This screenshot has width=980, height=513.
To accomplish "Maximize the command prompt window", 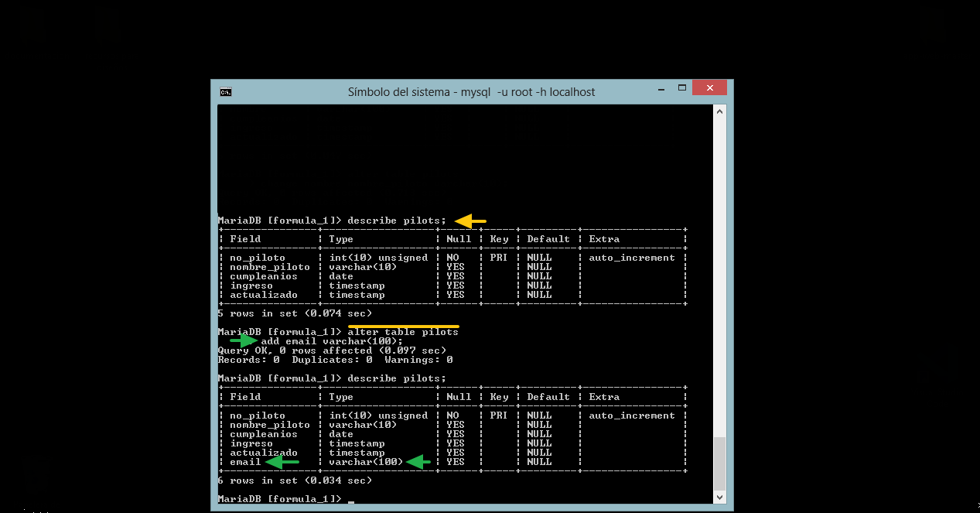I will coord(682,88).
